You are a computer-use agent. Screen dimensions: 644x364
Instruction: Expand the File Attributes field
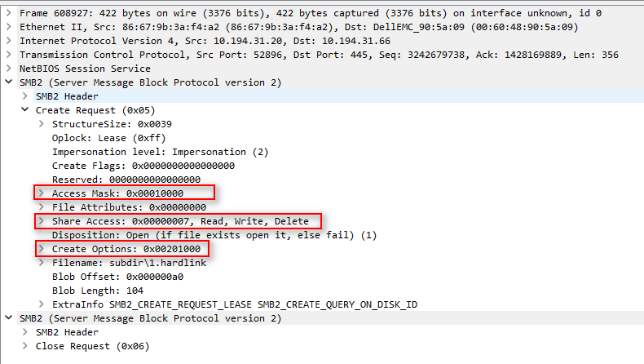(42, 207)
